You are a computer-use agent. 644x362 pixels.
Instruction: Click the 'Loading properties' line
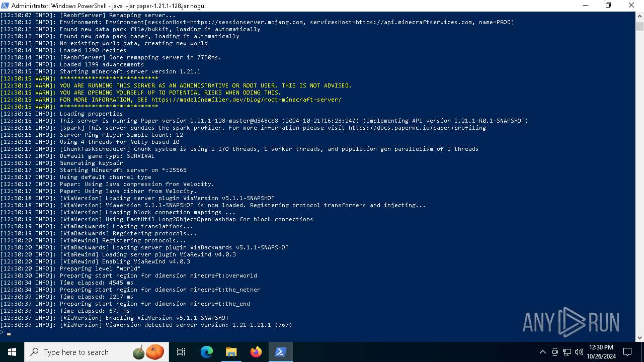coord(61,114)
